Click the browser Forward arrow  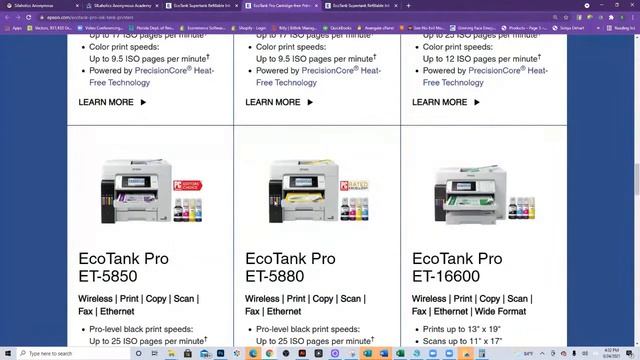[x=18, y=18]
